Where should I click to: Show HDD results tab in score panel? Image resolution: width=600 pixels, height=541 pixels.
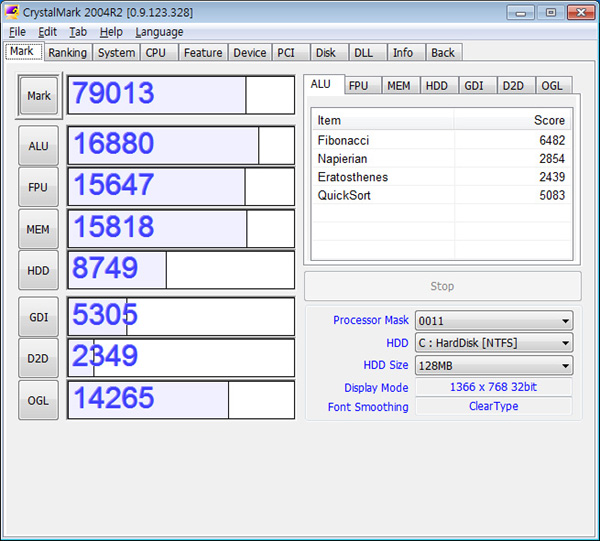pyautogui.click(x=437, y=86)
